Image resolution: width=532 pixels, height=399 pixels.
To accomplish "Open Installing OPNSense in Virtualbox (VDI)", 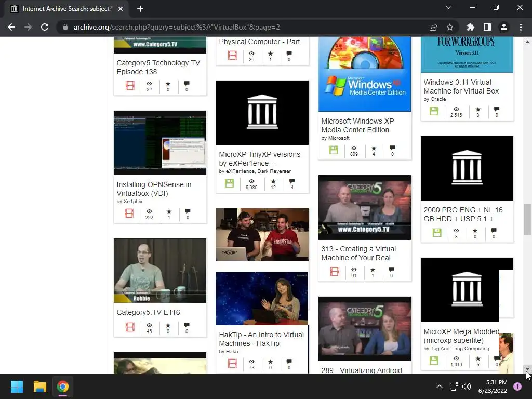I will pyautogui.click(x=154, y=189).
